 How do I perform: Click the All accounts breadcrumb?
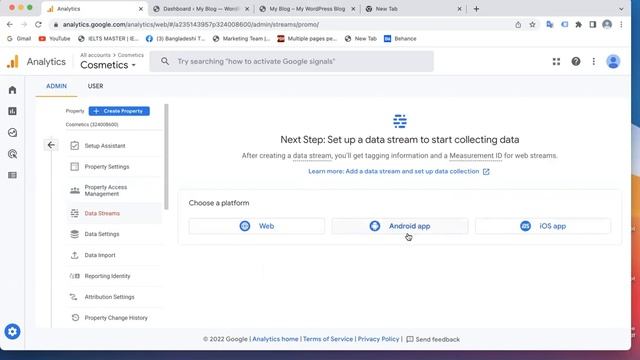coord(95,55)
